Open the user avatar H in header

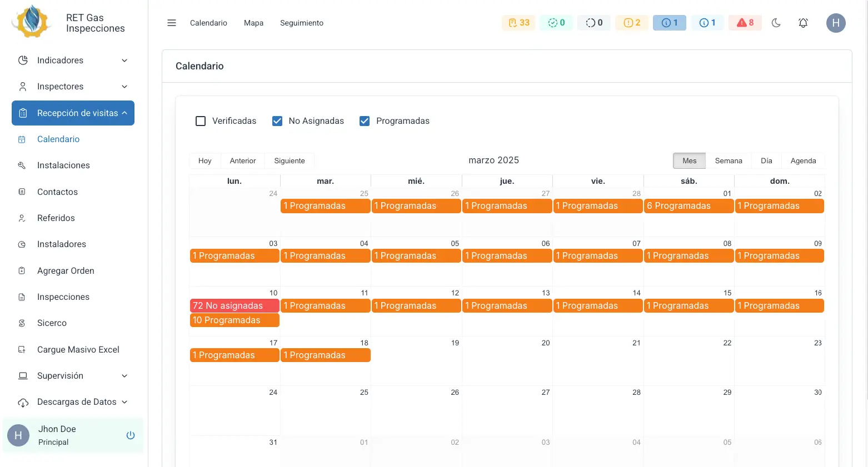836,23
